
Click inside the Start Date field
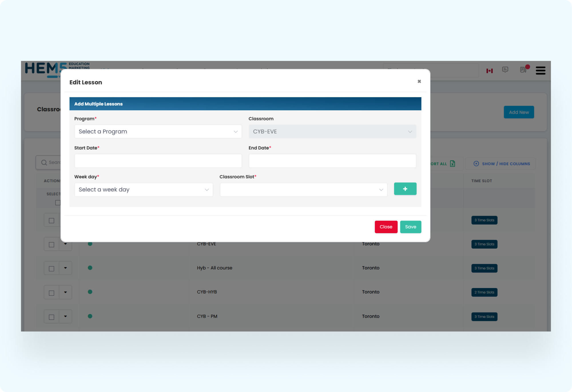[158, 161]
